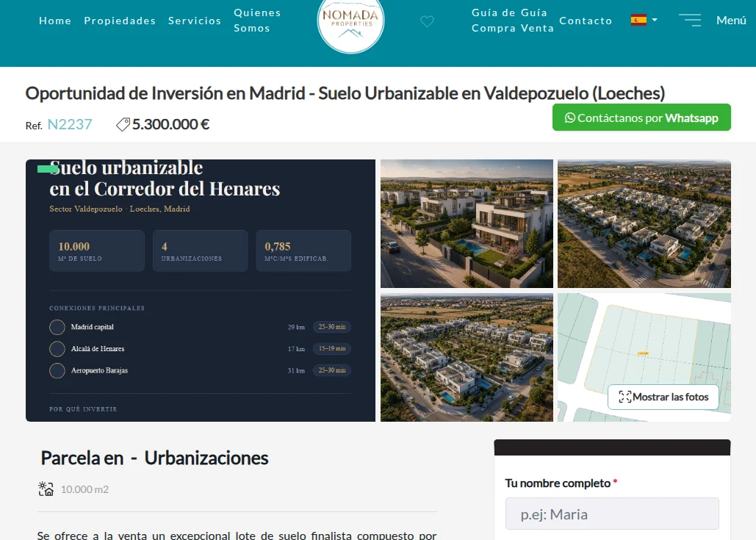Click Mostrar las fotos button

coord(663,397)
